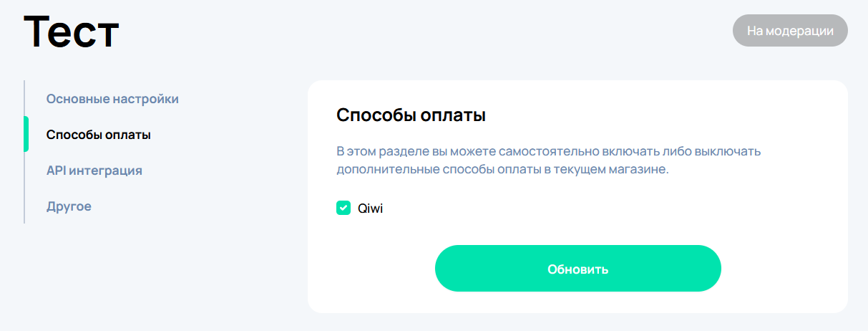Viewport: 868px width, 331px height.
Task: Click the line starting 'дополнительные способы оплаты'
Action: click(x=502, y=171)
